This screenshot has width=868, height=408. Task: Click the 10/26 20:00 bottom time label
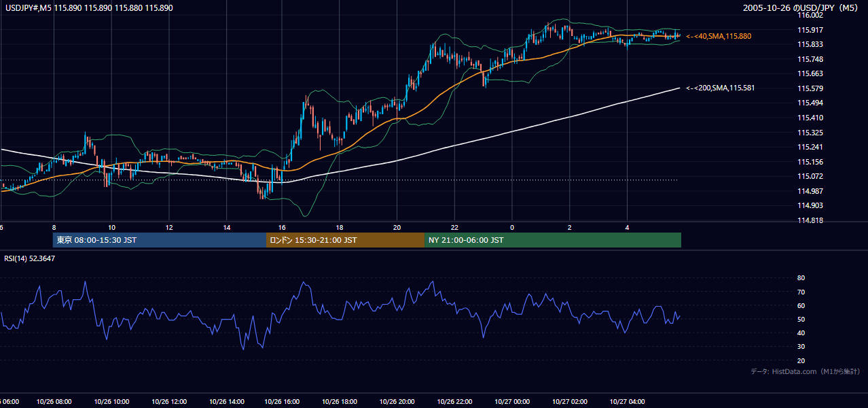[398, 402]
